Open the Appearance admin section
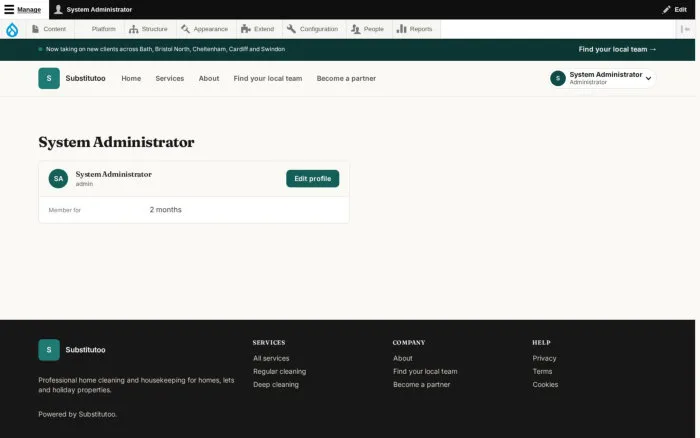Viewport: 700px width, 438px height. pos(204,29)
